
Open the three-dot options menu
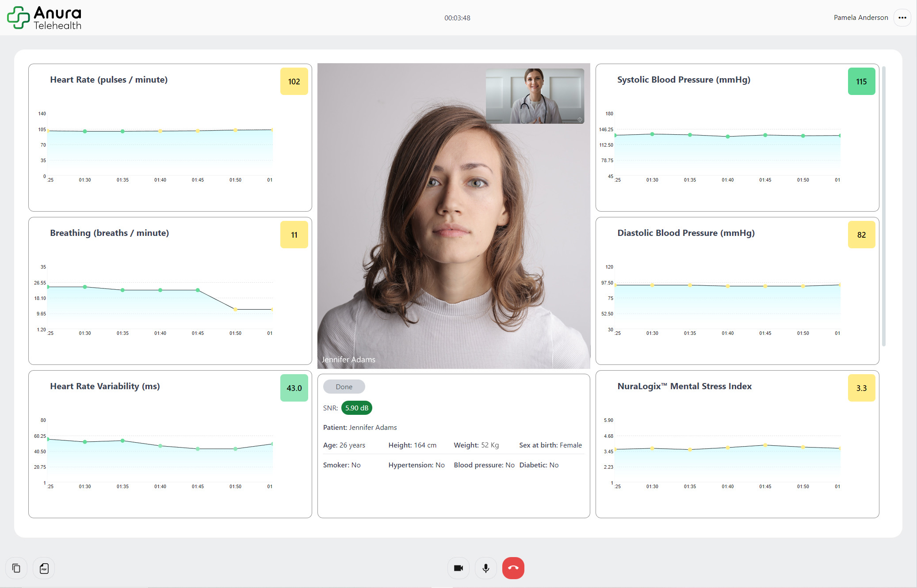click(902, 17)
